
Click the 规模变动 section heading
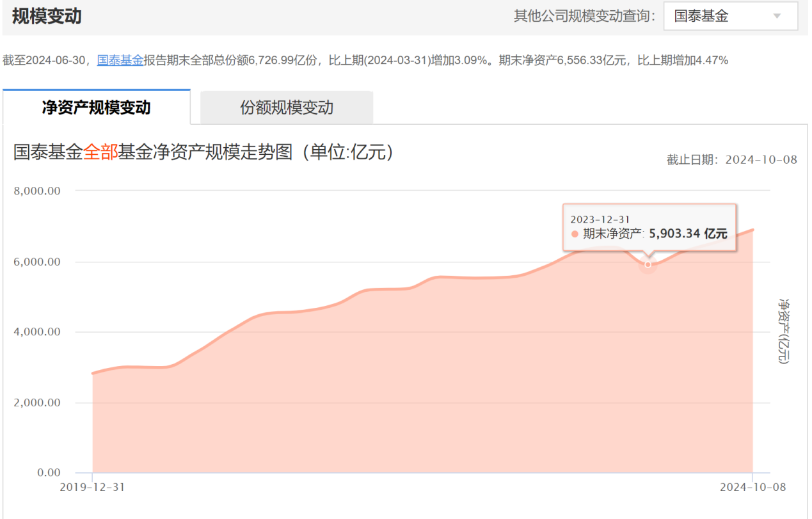[x=47, y=16]
